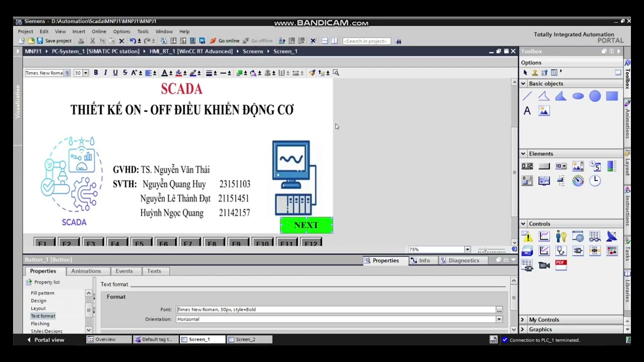Switch to the Animations tab
Viewport: 644px width, 362px height.
(x=86, y=271)
